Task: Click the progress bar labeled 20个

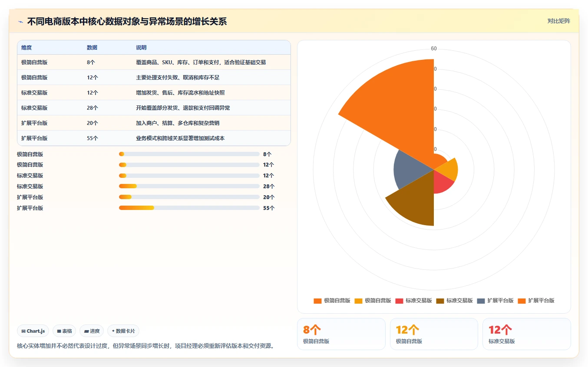Action: 189,197
